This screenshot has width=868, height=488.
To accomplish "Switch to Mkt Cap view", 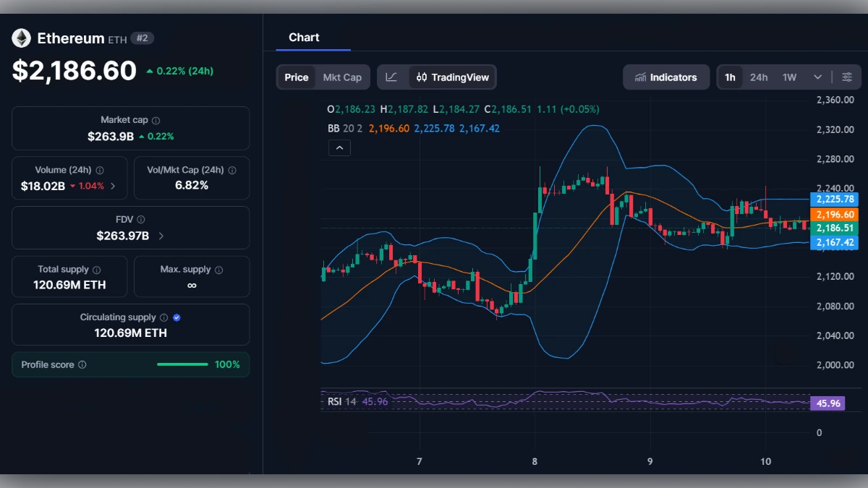I will pos(341,77).
